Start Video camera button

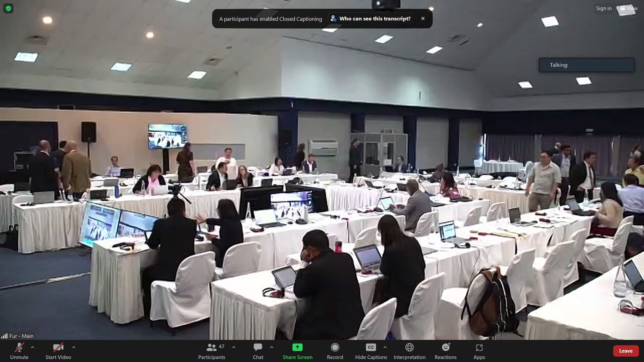(58, 351)
